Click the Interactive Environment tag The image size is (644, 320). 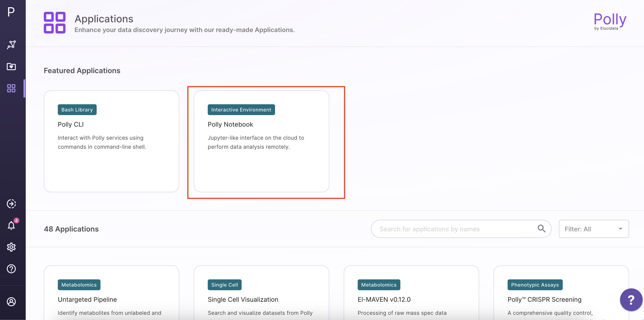point(241,110)
